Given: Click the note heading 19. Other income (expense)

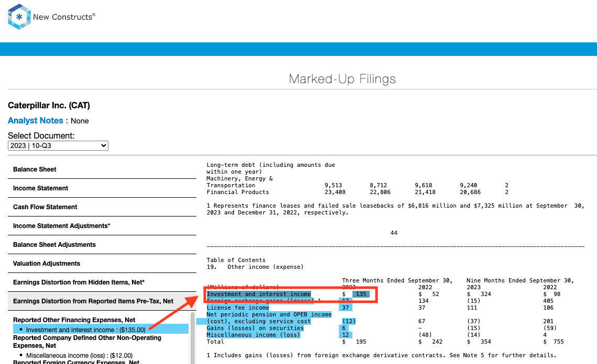Looking at the screenshot, I should point(255,267).
